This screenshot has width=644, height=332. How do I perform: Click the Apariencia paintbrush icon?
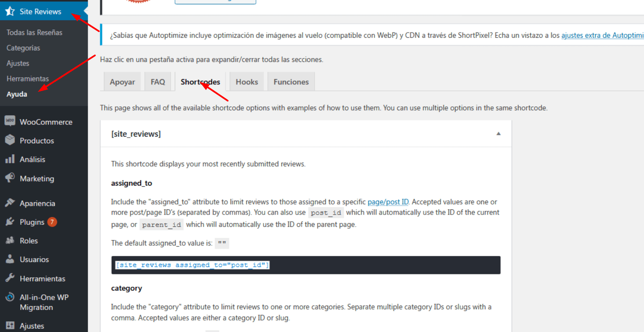(10, 203)
